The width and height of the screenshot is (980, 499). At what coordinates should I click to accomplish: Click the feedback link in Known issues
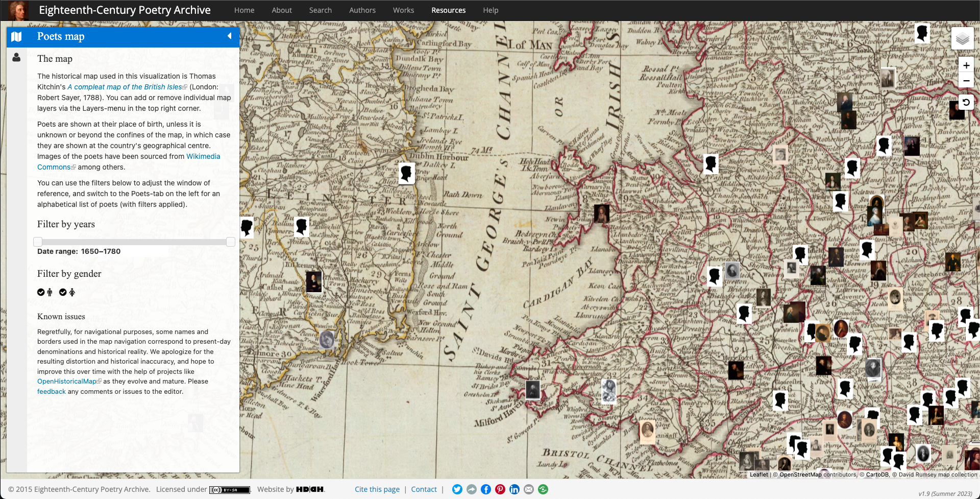pyautogui.click(x=52, y=392)
